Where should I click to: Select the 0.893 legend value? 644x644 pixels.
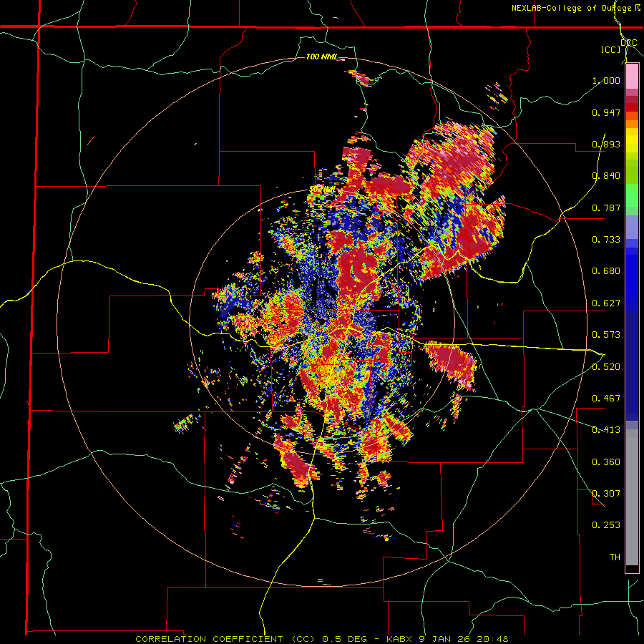pyautogui.click(x=606, y=144)
